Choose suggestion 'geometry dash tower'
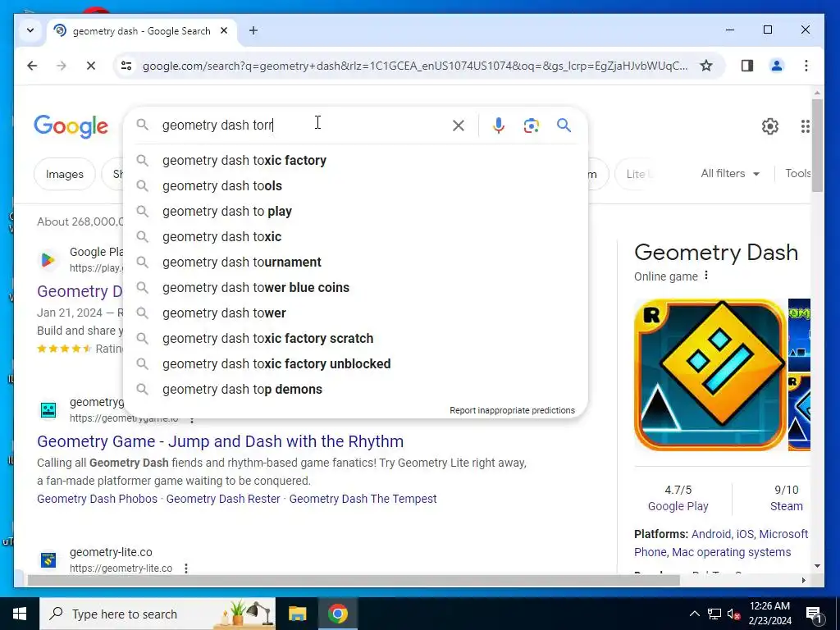Screen dimensions: 840x630 coord(356,313)
